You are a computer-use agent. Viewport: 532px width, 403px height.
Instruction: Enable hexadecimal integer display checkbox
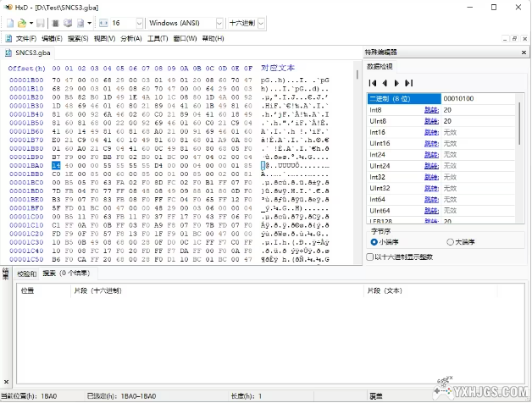click(x=369, y=256)
